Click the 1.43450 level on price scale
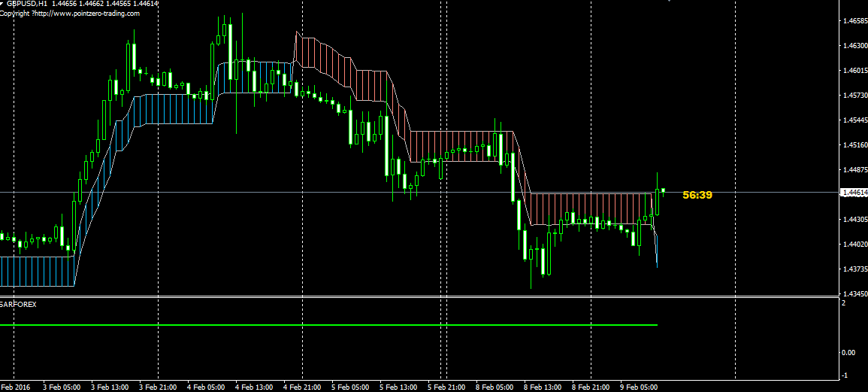The image size is (868, 392). tap(853, 293)
